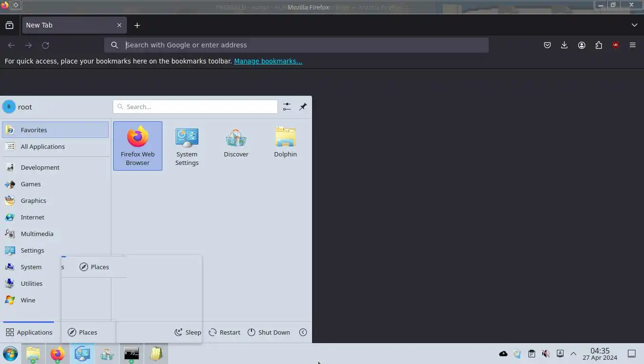The height and width of the screenshot is (364, 644).
Task: Select the New Tab tab
Action: (74, 25)
